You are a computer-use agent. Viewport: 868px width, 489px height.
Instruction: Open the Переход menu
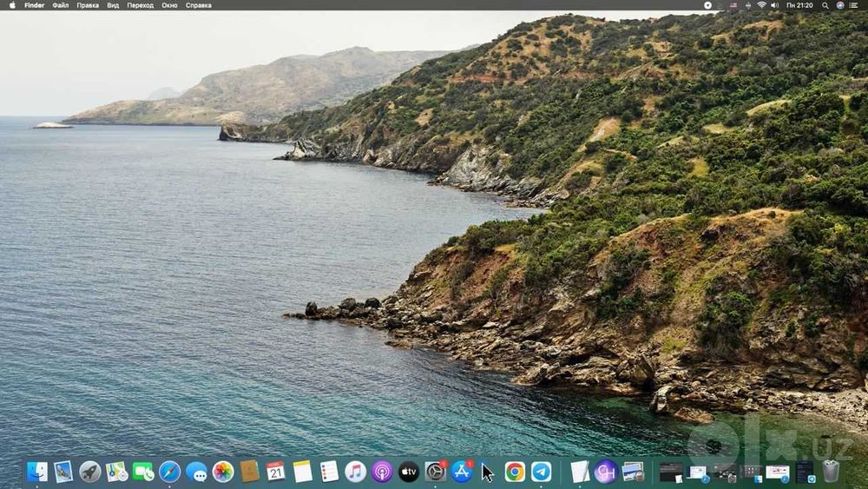140,5
